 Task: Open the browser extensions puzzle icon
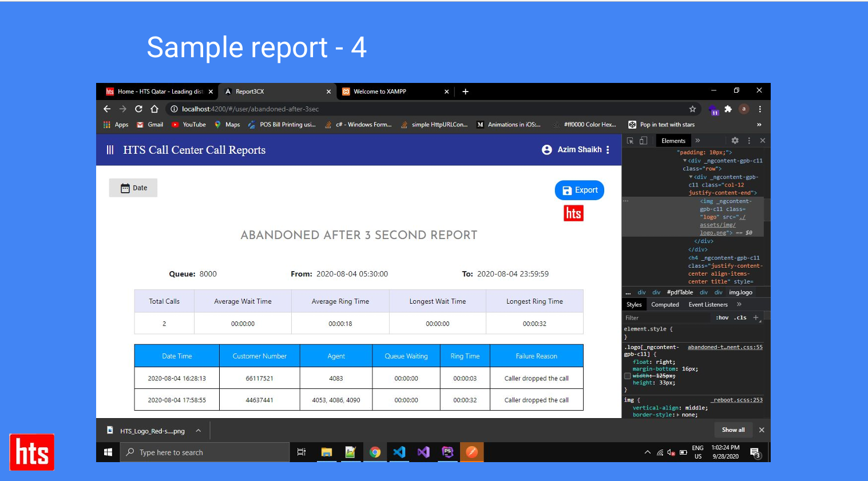[x=728, y=109]
